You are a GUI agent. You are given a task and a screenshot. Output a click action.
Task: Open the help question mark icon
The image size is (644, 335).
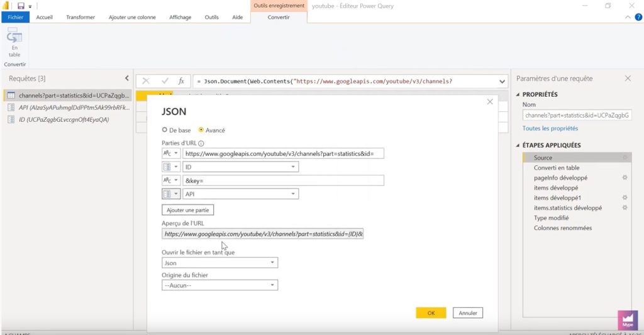tap(638, 17)
